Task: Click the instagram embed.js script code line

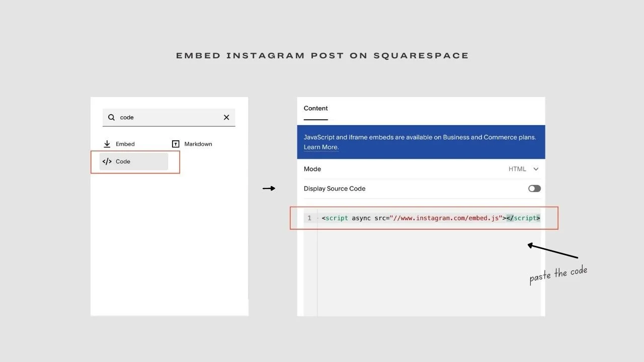Action: pyautogui.click(x=431, y=218)
